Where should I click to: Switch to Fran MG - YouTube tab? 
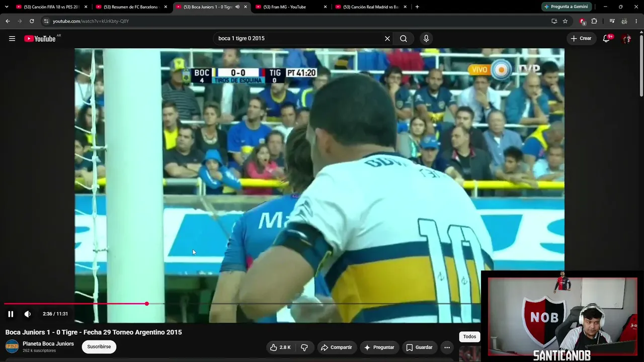point(291,7)
